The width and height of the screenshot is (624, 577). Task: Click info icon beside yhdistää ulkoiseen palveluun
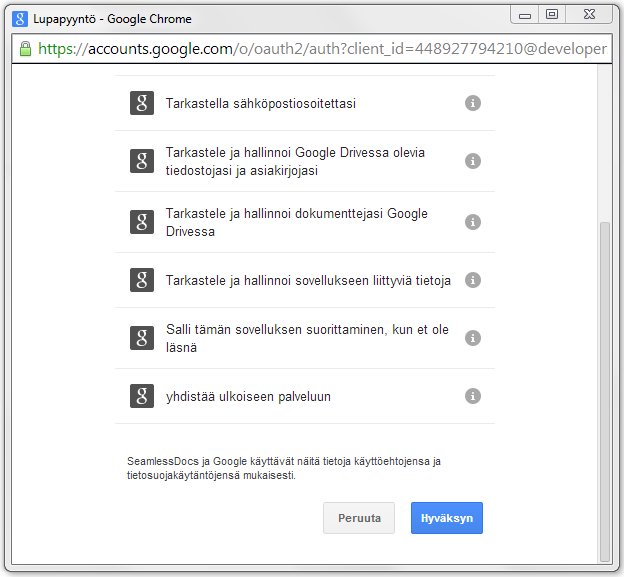tap(473, 396)
